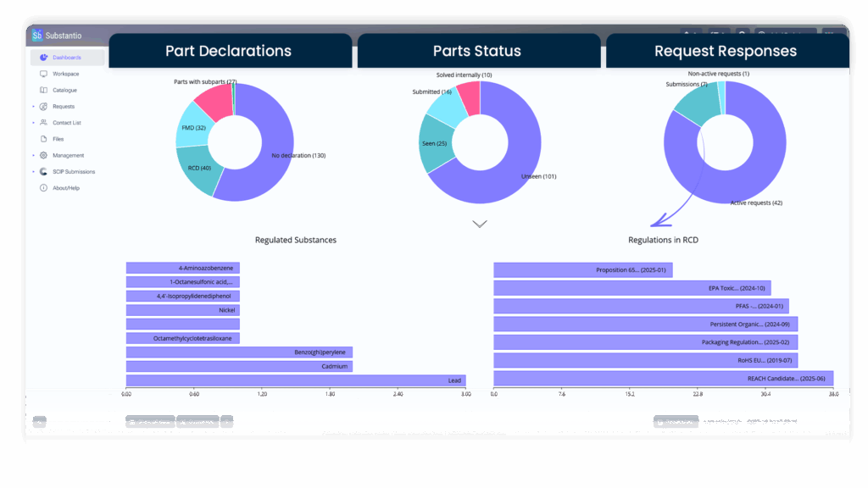The image size is (868, 488).
Task: Expand the Requests sidebar section
Action: point(33,106)
